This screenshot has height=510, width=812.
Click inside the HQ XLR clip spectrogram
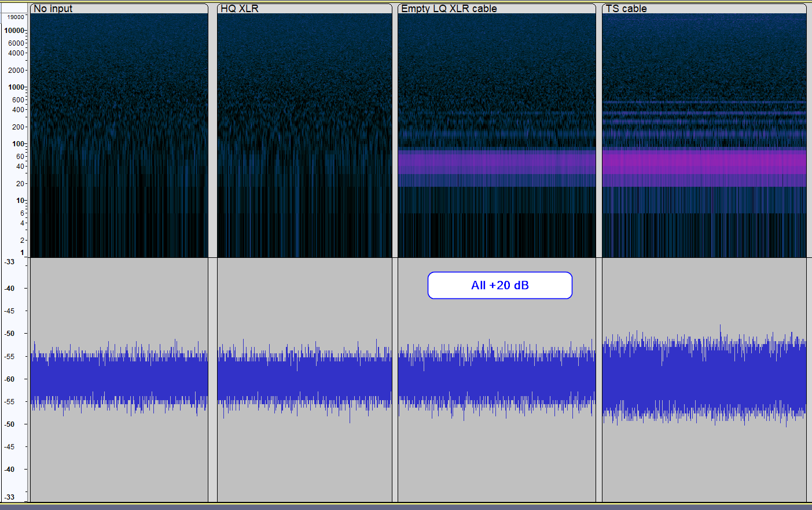304,135
